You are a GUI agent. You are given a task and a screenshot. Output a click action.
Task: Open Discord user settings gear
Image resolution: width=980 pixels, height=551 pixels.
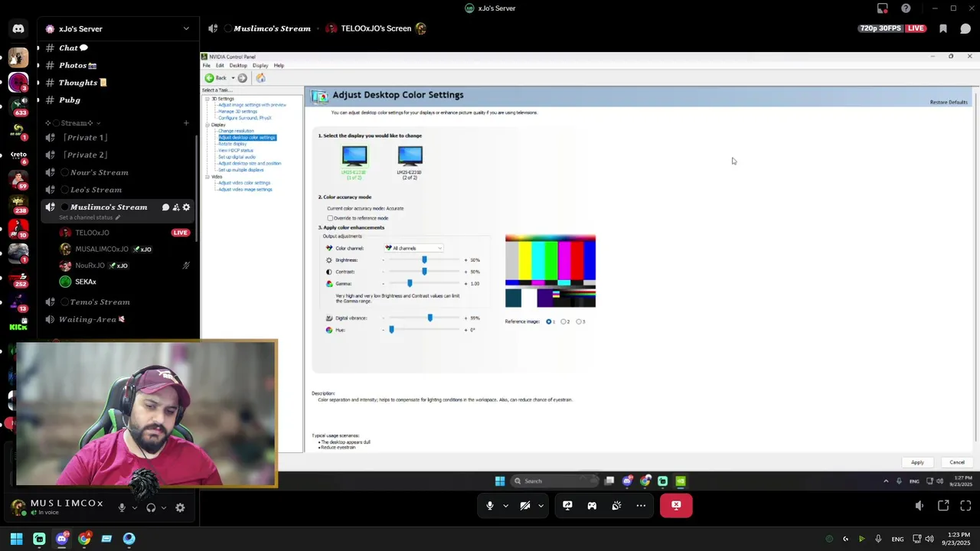pos(180,507)
